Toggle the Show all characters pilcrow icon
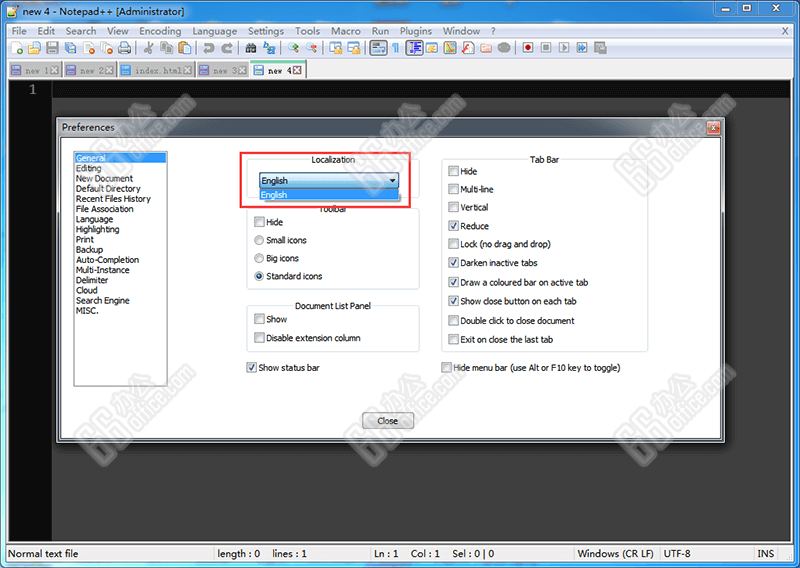 pyautogui.click(x=395, y=48)
